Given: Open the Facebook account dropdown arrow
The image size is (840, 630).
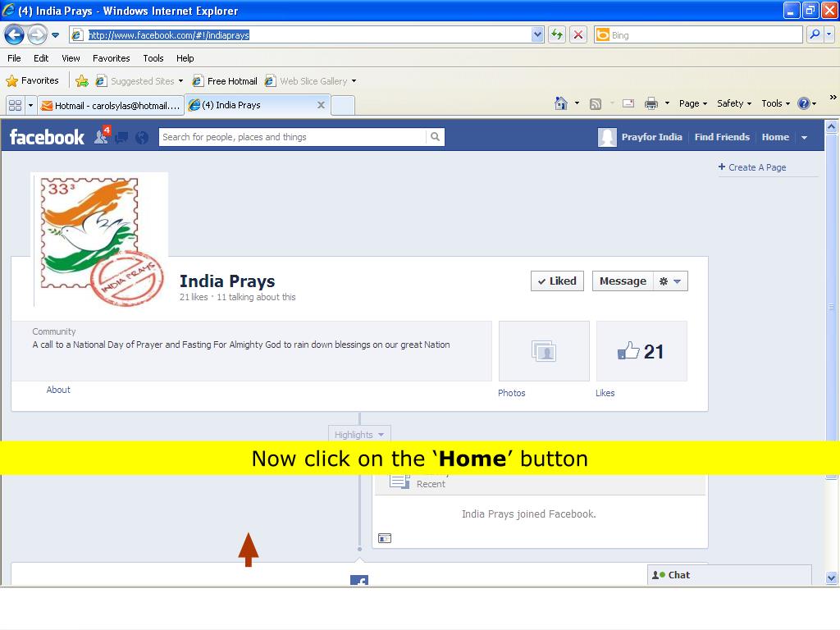Looking at the screenshot, I should (x=804, y=138).
